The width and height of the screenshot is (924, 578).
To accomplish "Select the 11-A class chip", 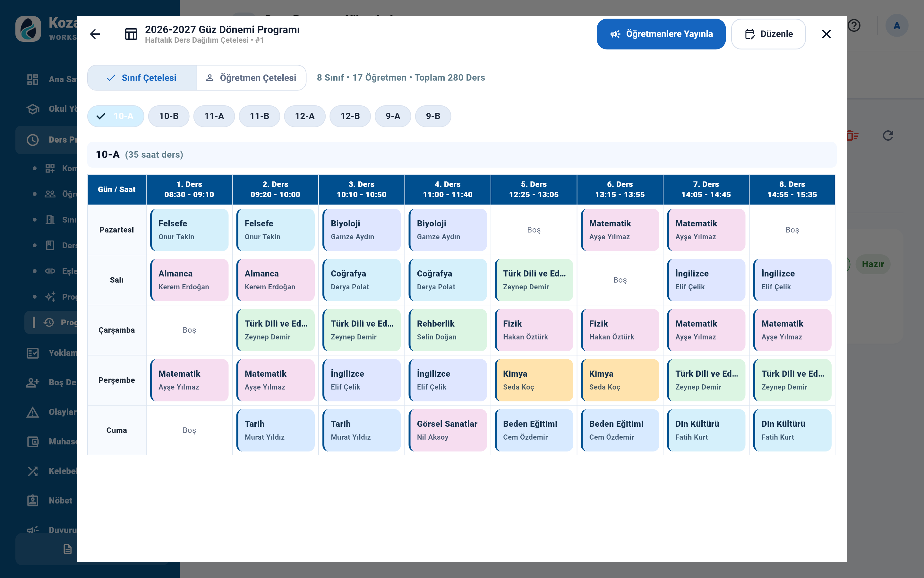I will tap(214, 116).
